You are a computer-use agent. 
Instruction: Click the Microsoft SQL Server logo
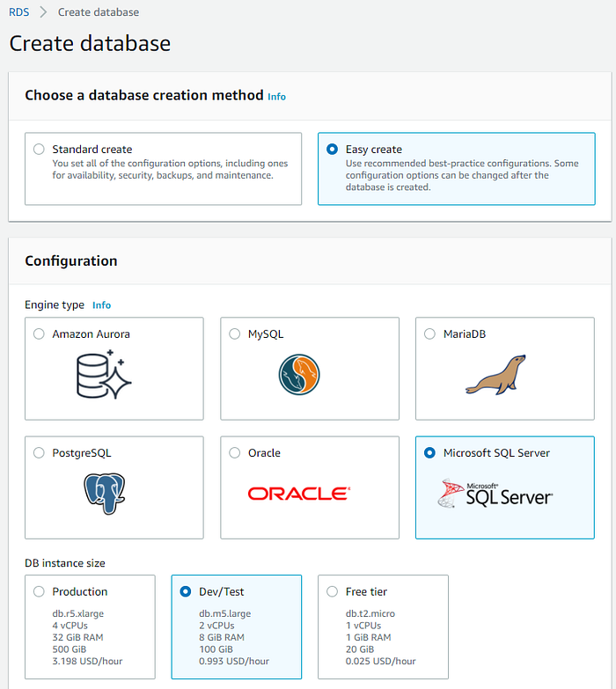[x=495, y=494]
